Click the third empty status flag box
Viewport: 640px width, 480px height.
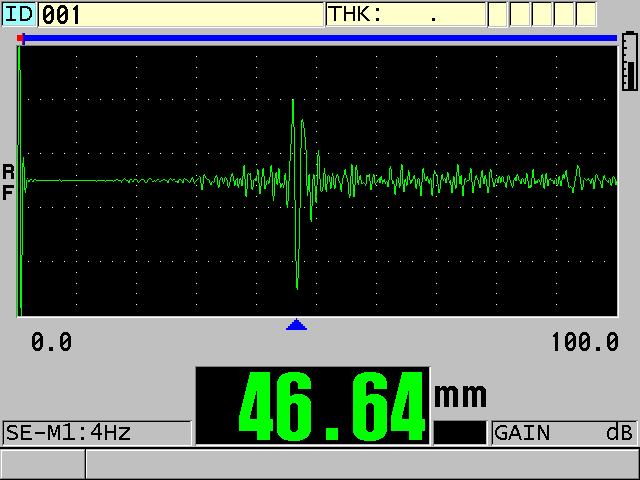coord(542,14)
